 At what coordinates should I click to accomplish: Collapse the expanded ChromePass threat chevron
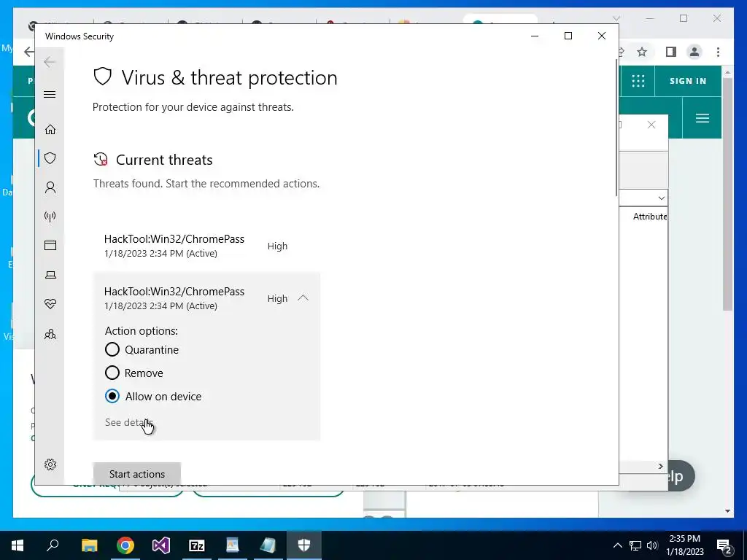click(303, 298)
